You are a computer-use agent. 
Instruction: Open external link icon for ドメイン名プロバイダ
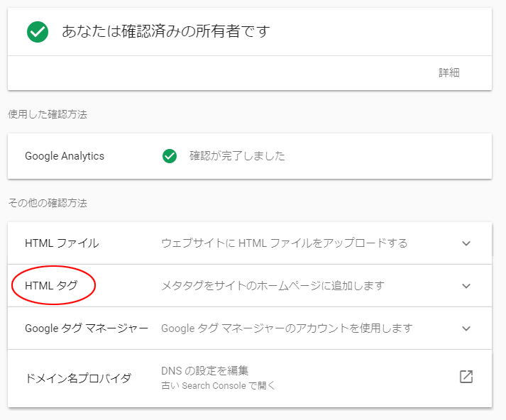[x=466, y=377]
